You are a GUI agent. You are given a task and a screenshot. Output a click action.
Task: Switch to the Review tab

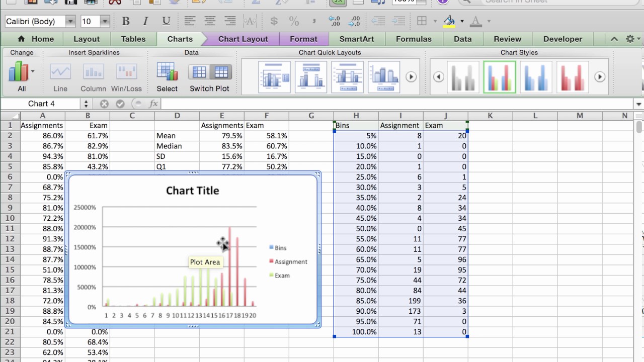tap(507, 39)
